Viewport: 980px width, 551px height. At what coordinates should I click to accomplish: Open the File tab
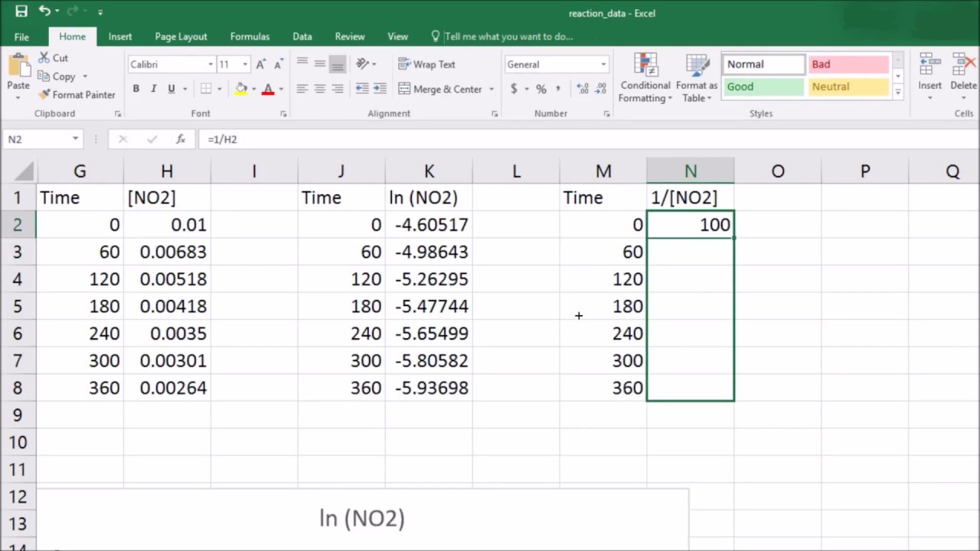tap(21, 37)
